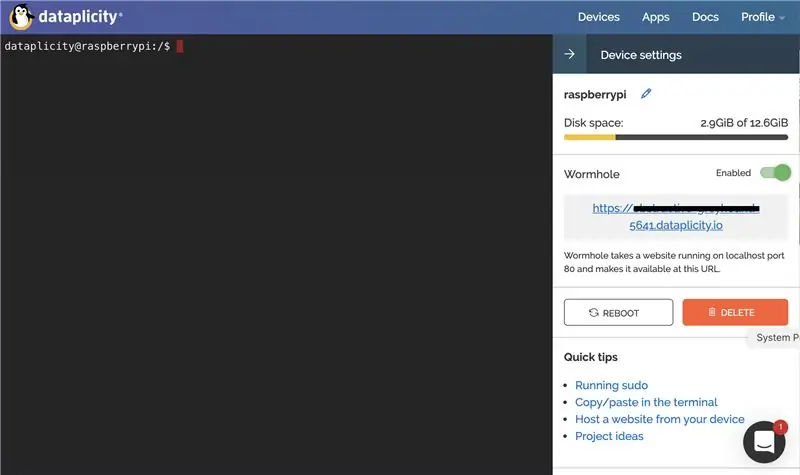
Task: Click the disk space usage bar
Action: 676,137
